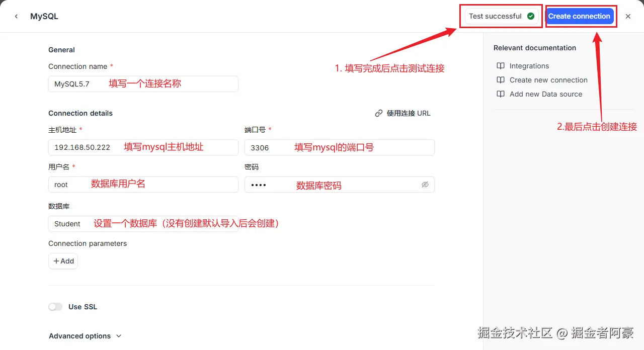
Task: Click the Connection name label
Action: pos(78,66)
